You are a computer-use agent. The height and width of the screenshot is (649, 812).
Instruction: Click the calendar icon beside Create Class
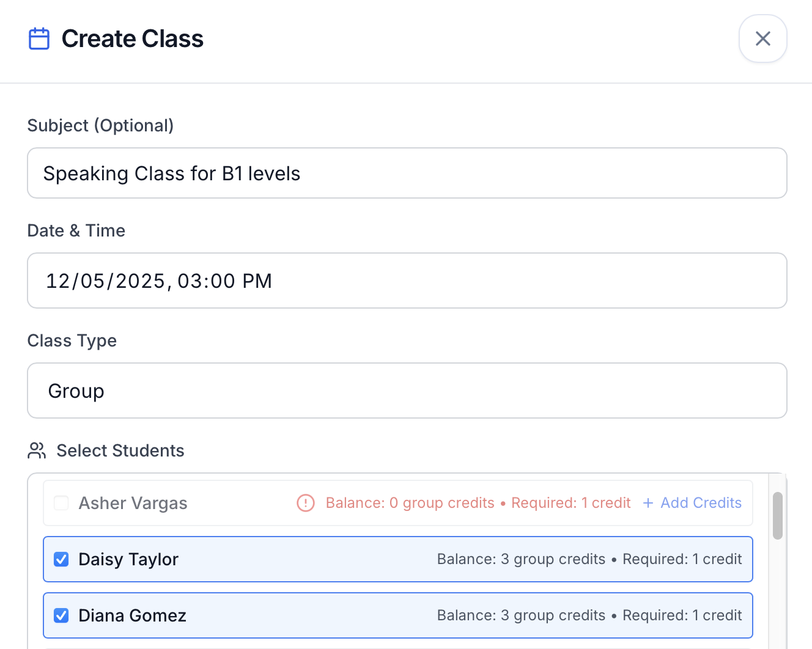(39, 38)
